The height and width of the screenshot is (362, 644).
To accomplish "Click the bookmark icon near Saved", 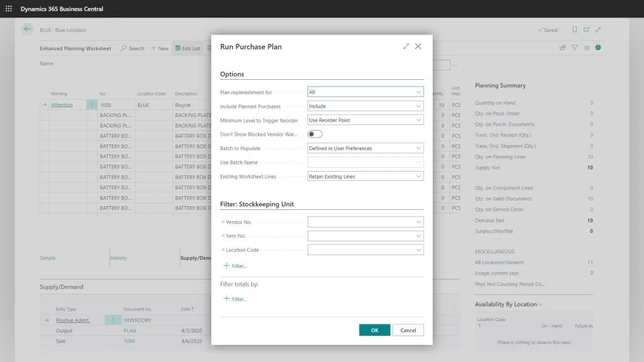I will click(573, 29).
